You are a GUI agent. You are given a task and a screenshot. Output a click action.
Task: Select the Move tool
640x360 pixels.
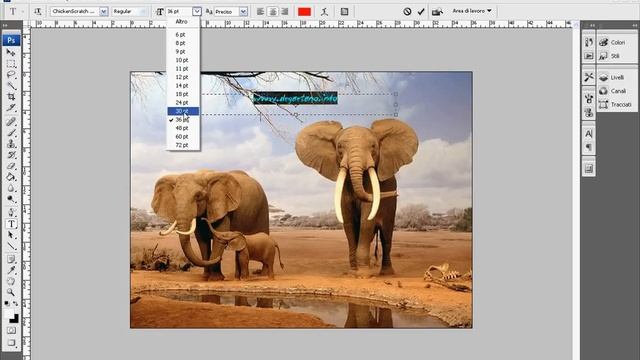[x=11, y=53]
